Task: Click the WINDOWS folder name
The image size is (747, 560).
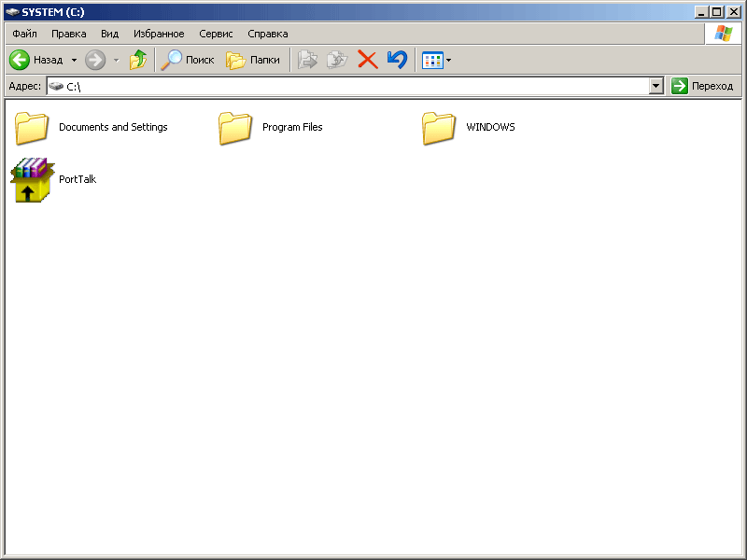Action: [x=491, y=127]
